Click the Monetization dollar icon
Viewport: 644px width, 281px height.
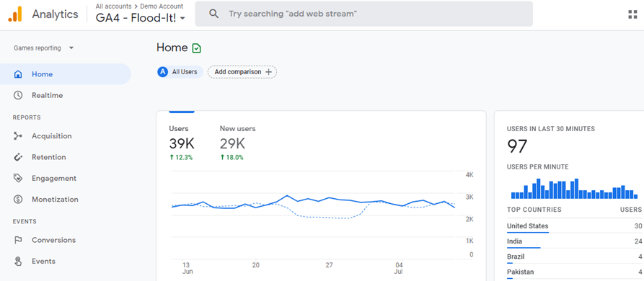click(17, 200)
